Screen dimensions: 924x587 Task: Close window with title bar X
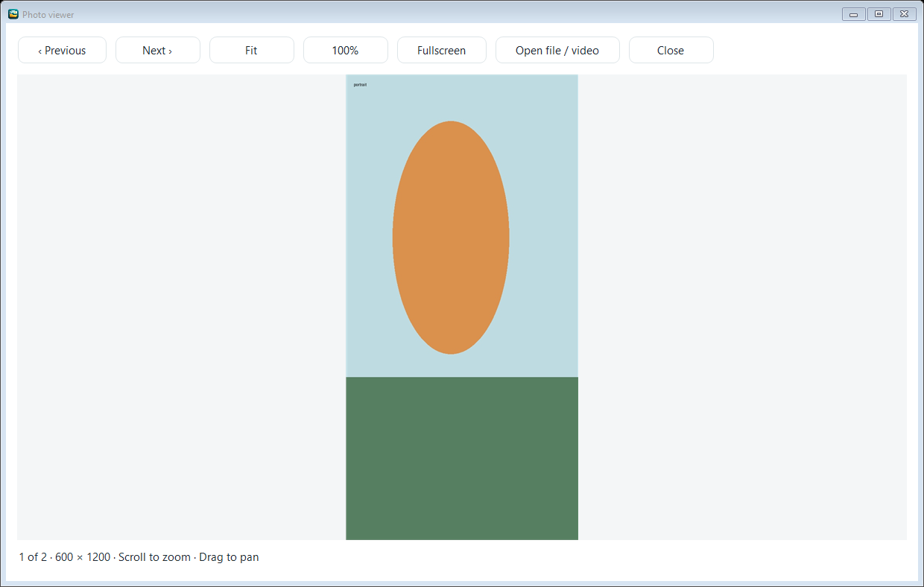point(905,14)
